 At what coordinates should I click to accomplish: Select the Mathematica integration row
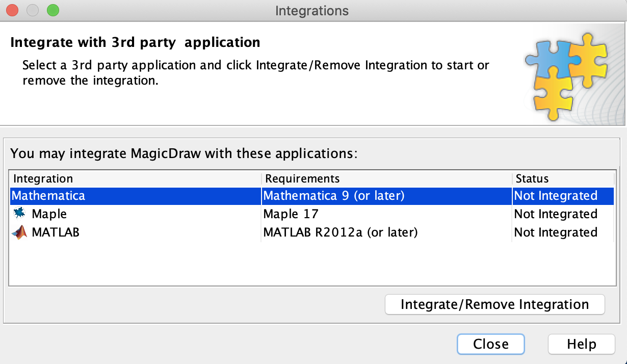coord(48,196)
